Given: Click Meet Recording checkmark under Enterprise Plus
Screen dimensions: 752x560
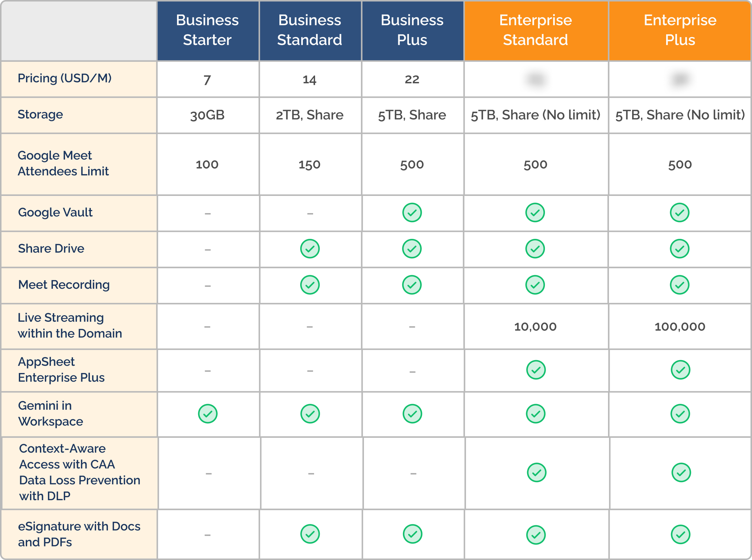Looking at the screenshot, I should coord(679,285).
